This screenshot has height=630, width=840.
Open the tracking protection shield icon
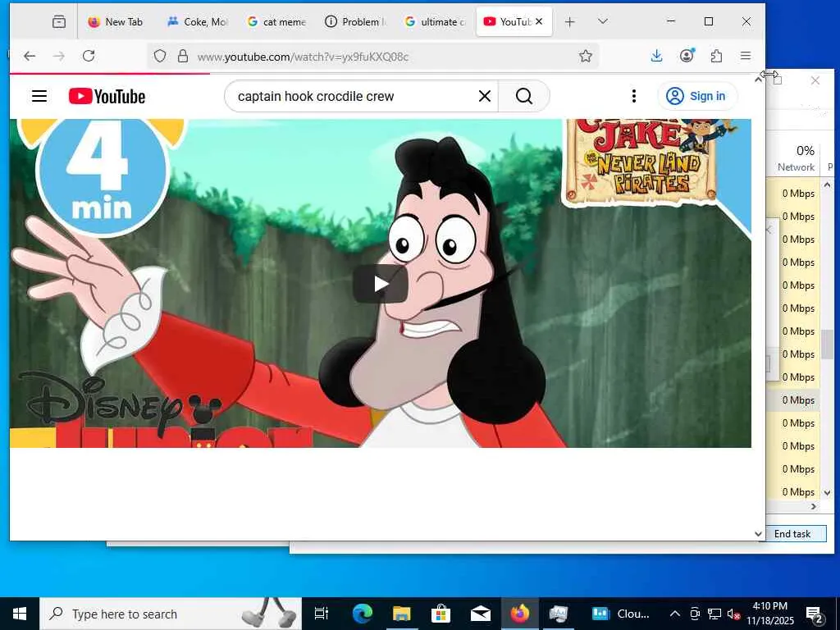tap(160, 56)
